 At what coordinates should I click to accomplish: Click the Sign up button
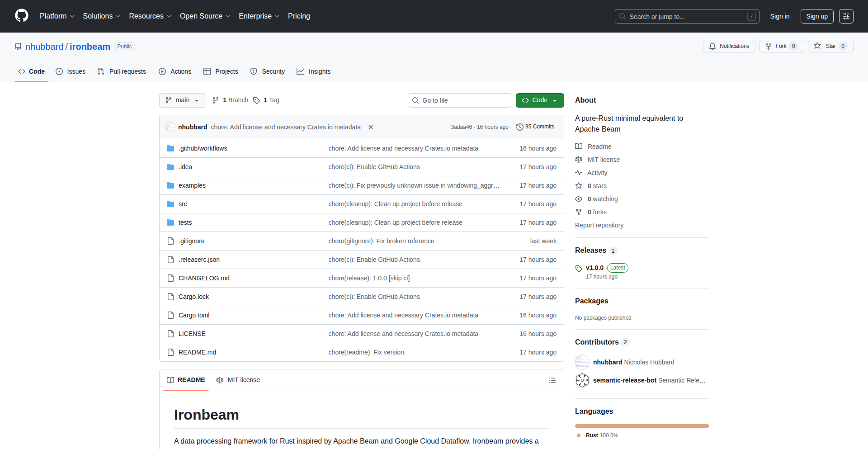tap(817, 16)
